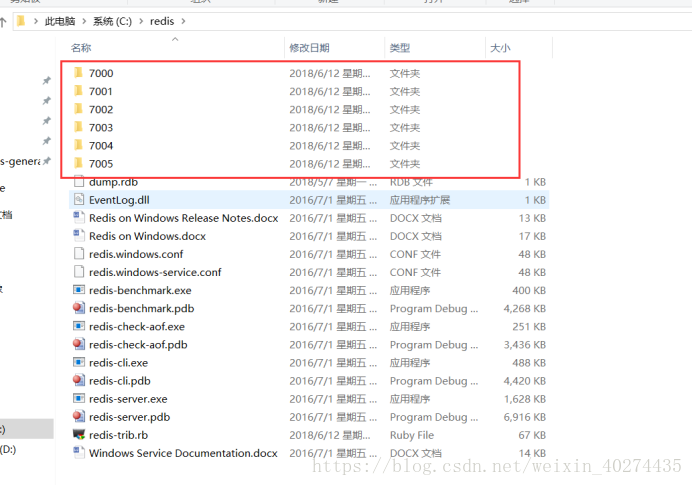Viewport: 693px width, 486px height.
Task: Click the 6,916 KB size value
Action: tap(525, 417)
